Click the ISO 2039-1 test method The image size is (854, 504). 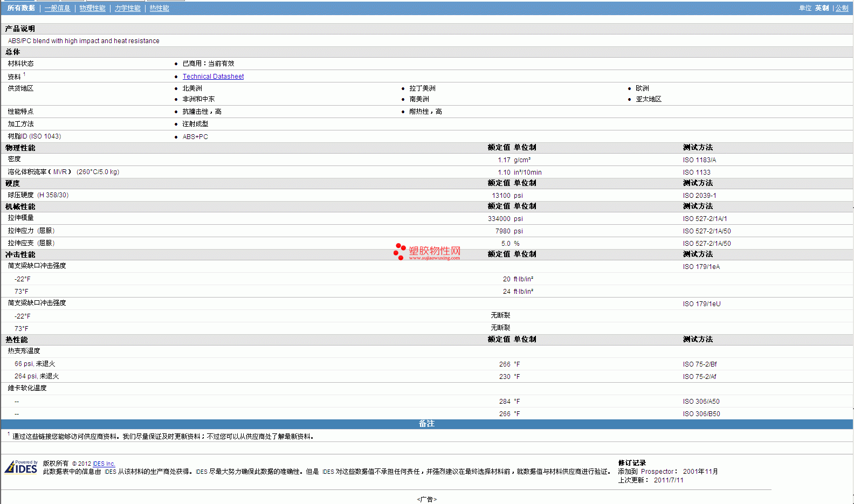699,196
